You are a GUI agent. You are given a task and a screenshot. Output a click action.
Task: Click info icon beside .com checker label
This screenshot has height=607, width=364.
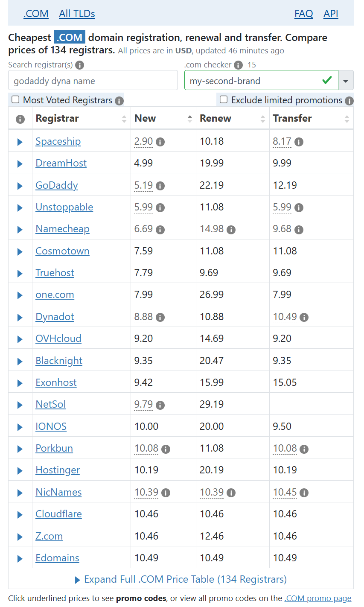pyautogui.click(x=239, y=65)
